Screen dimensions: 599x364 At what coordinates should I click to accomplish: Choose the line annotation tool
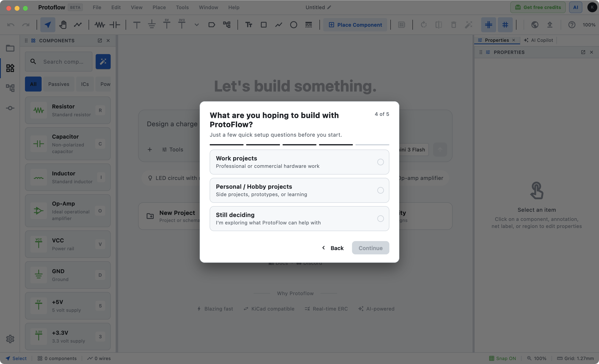[x=278, y=25]
